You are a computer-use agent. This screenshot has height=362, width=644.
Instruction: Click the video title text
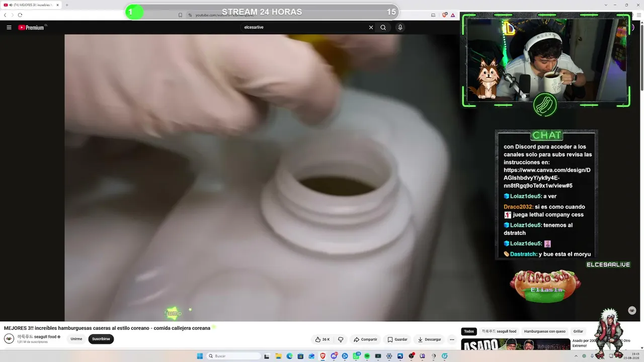pos(107,328)
